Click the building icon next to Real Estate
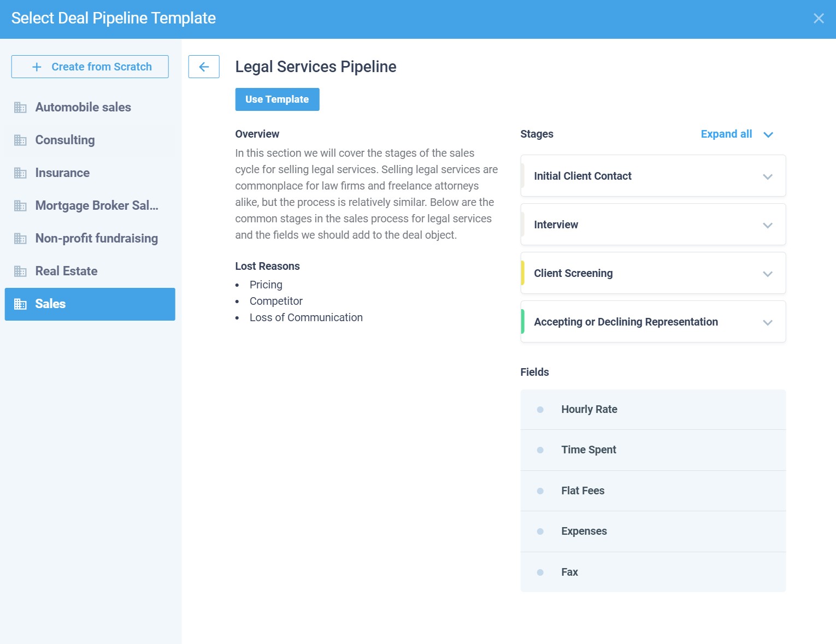The height and width of the screenshot is (644, 836). pyautogui.click(x=20, y=271)
